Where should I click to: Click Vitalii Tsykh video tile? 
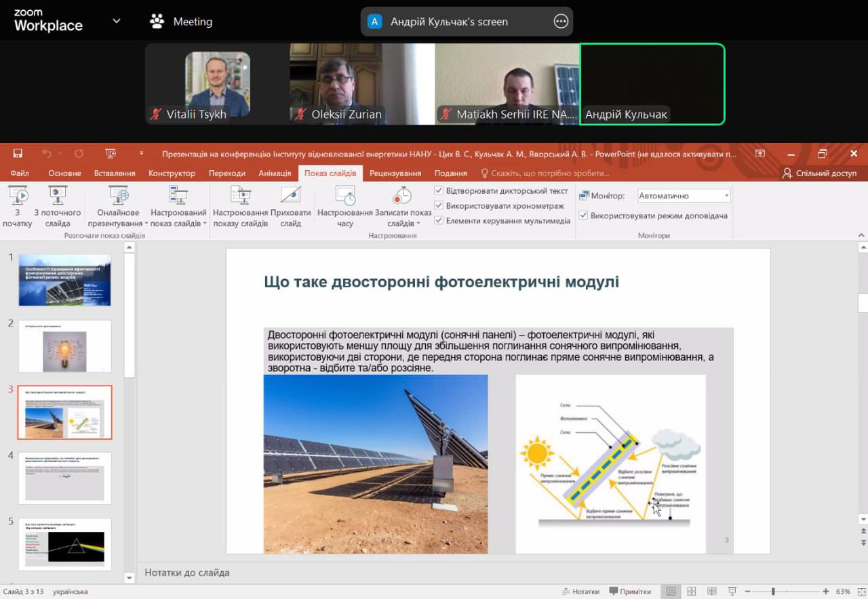[x=218, y=84]
